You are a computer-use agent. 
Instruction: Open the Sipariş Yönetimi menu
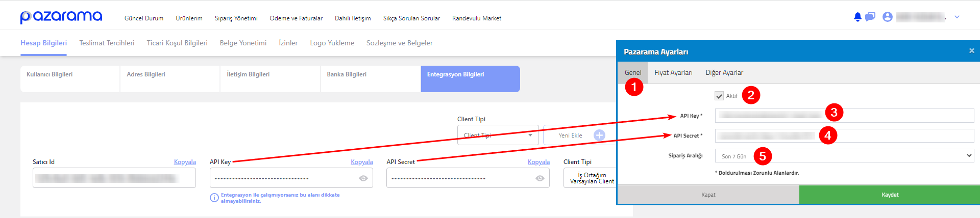tap(236, 18)
